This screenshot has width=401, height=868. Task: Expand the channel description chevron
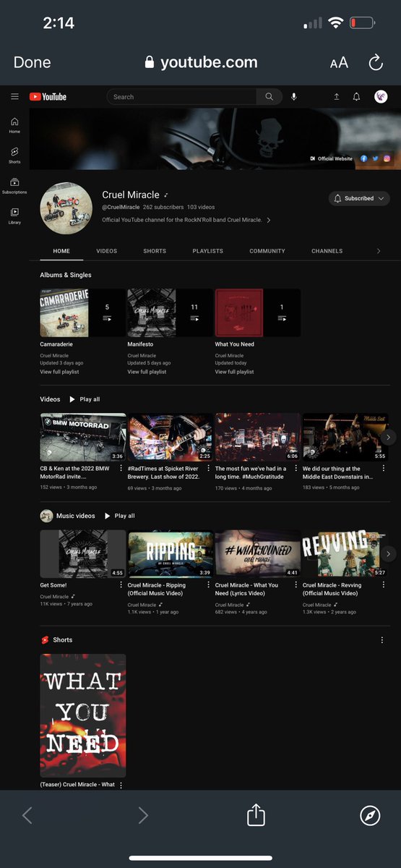tap(269, 220)
